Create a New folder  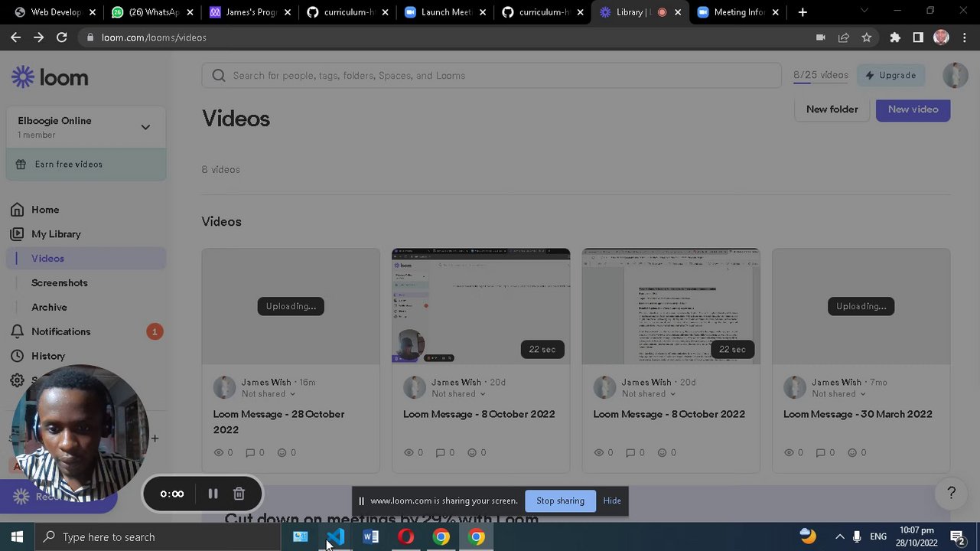(x=832, y=109)
